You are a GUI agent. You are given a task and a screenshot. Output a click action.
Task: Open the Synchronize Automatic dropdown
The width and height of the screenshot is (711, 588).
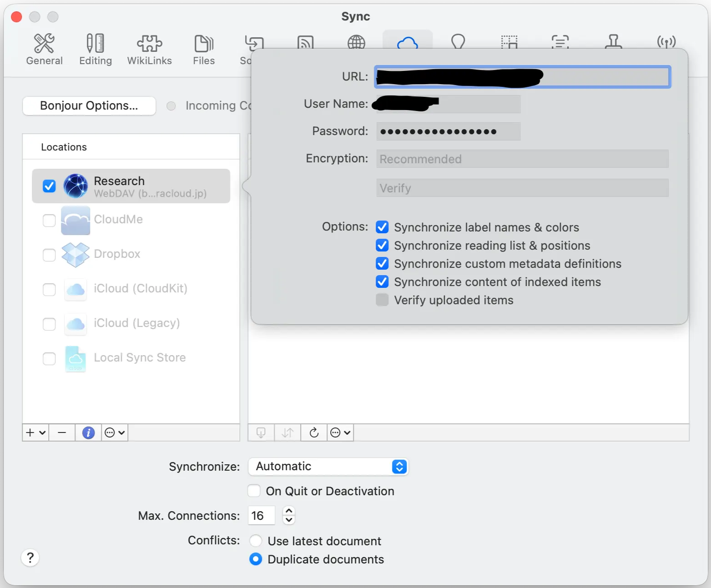click(x=328, y=467)
